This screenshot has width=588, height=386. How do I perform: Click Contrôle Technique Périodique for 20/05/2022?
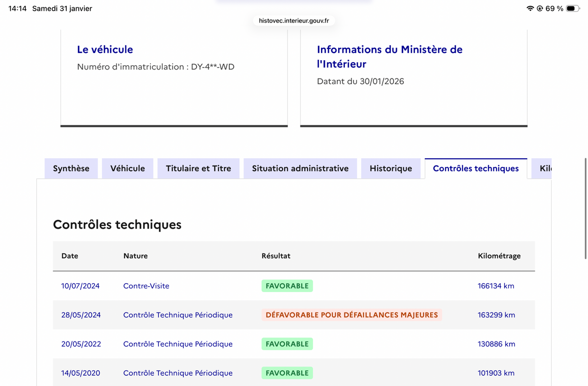(178, 344)
